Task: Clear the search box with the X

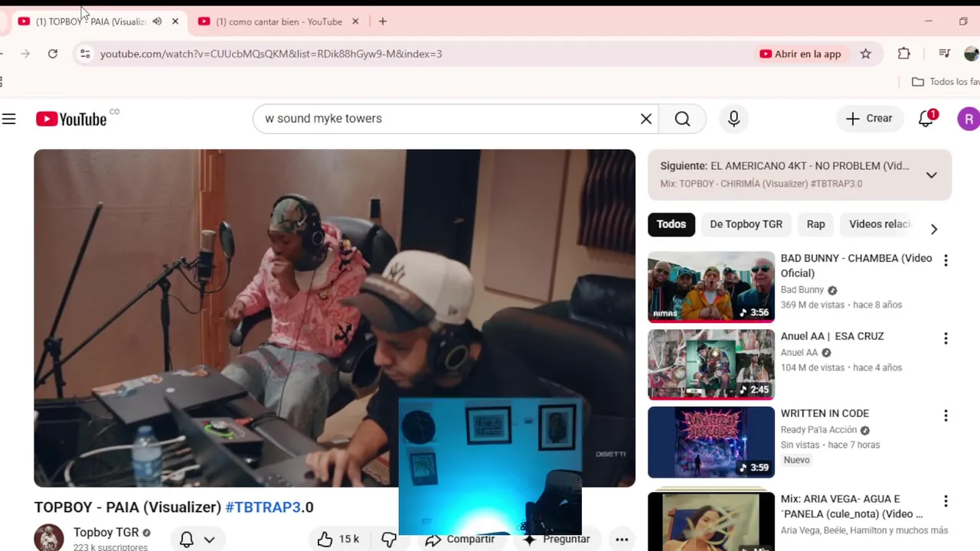Action: pyautogui.click(x=646, y=119)
